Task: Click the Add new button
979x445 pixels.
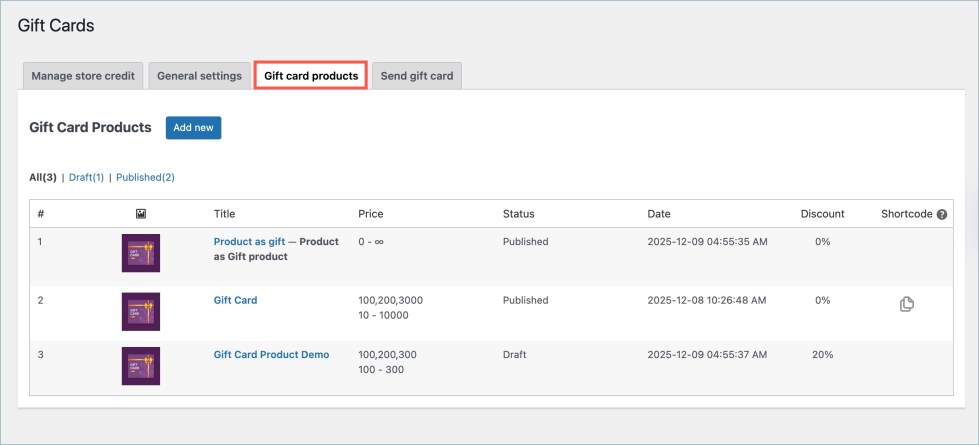Action: pyautogui.click(x=194, y=127)
